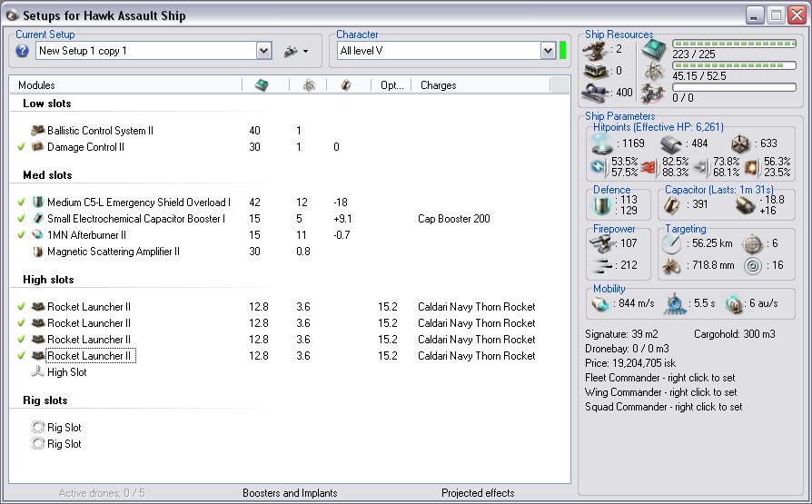Select the Medium C5-L Emergency Shield Overload icon
The image size is (812, 504).
38,202
